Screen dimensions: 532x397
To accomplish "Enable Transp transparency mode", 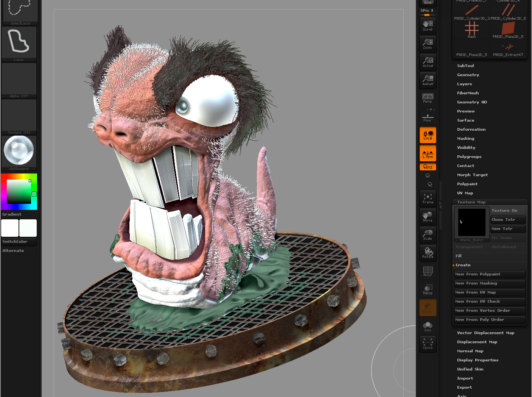I will 428,289.
